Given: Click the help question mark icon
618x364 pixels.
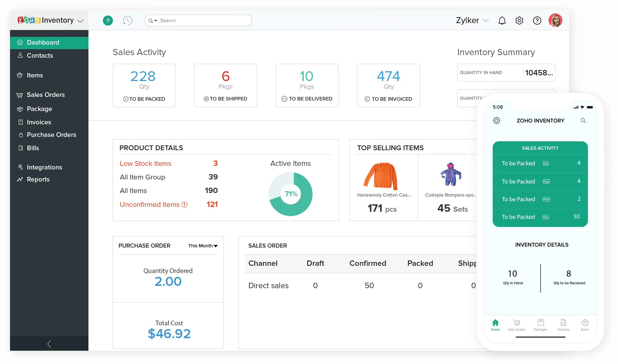Looking at the screenshot, I should click(537, 20).
